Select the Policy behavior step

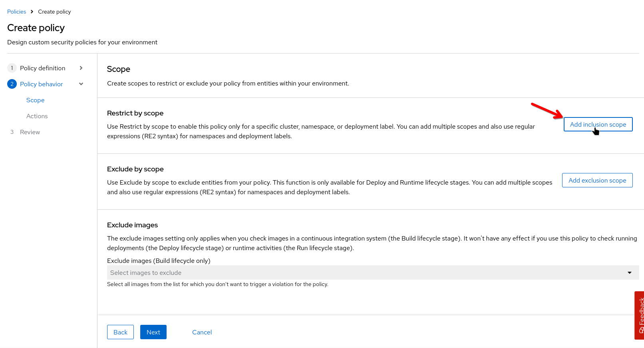coord(41,84)
